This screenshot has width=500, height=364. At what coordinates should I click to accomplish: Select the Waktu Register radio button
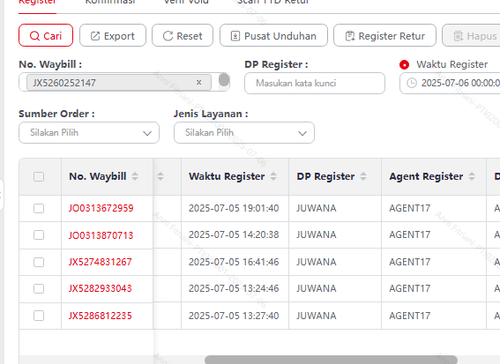coord(404,64)
